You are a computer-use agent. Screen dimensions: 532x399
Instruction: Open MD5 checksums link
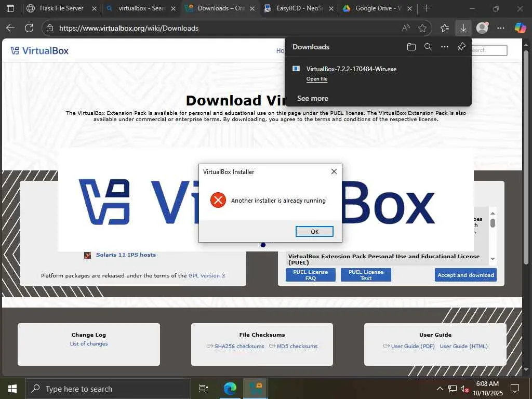pos(297,346)
